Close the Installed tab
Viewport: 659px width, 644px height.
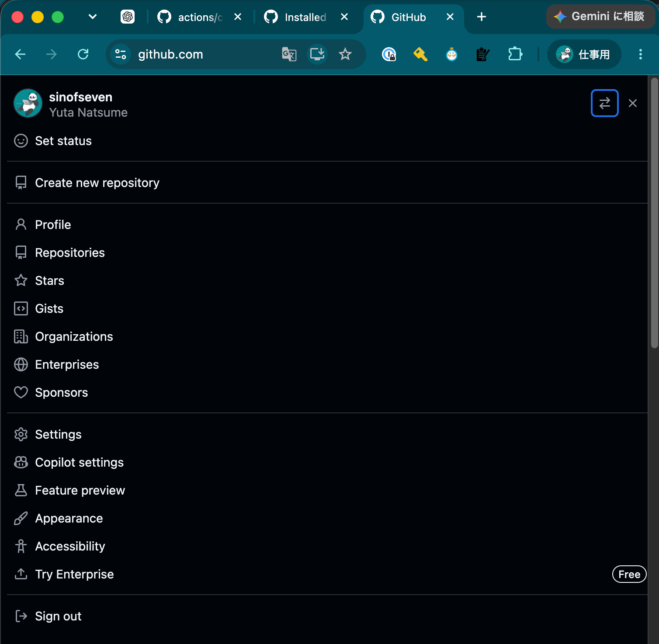(344, 17)
